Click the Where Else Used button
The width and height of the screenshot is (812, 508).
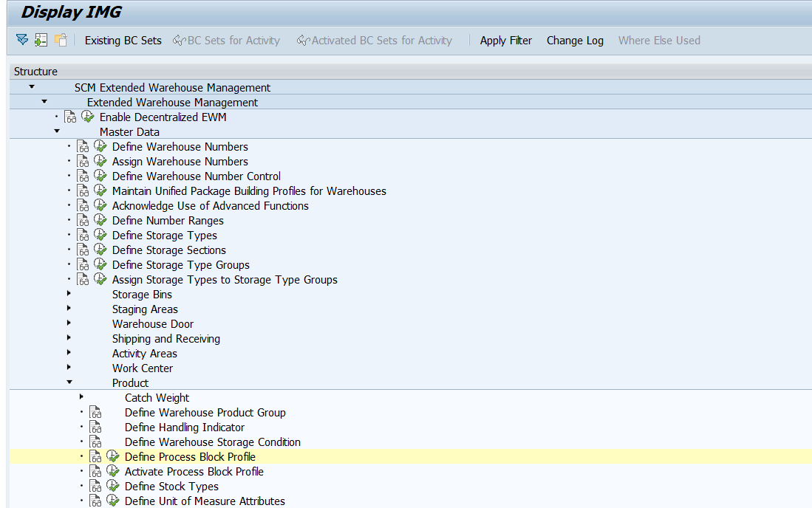(659, 41)
